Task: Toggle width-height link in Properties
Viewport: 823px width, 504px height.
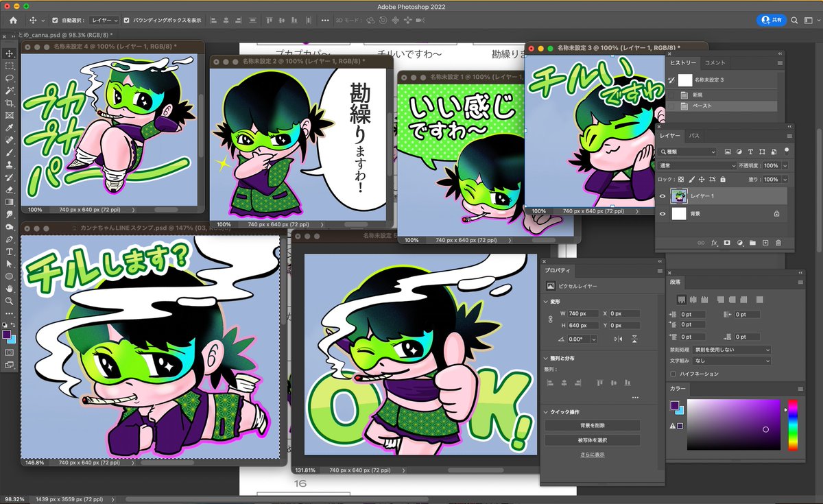Action: pos(549,319)
